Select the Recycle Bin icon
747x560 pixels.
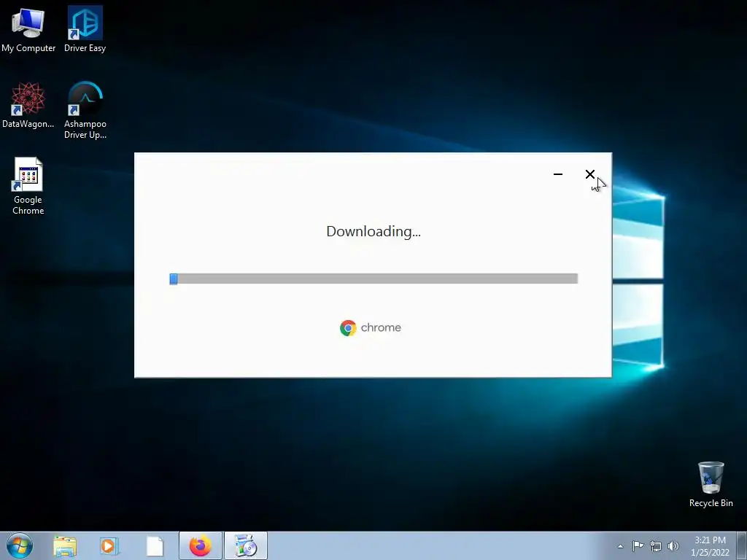click(711, 484)
